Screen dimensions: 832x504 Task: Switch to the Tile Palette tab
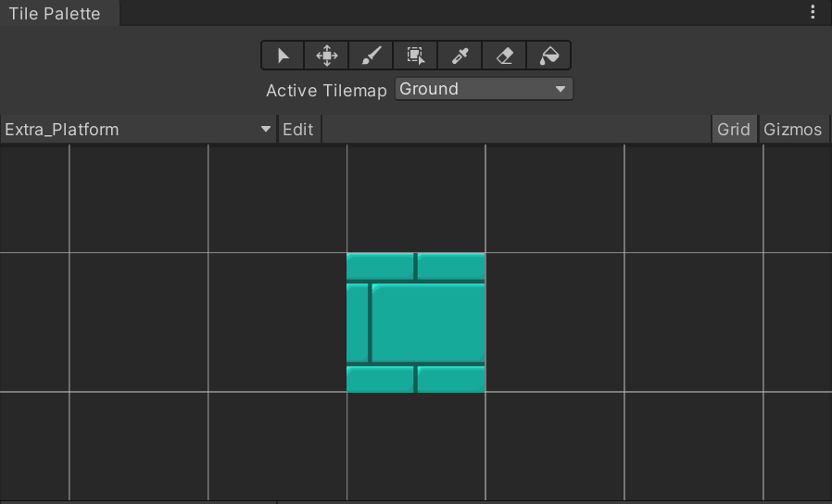tap(55, 14)
